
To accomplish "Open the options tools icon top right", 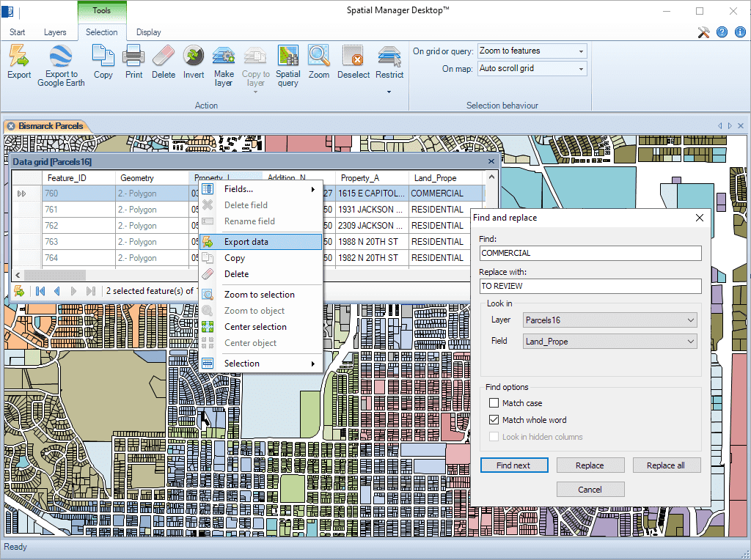I will (703, 32).
